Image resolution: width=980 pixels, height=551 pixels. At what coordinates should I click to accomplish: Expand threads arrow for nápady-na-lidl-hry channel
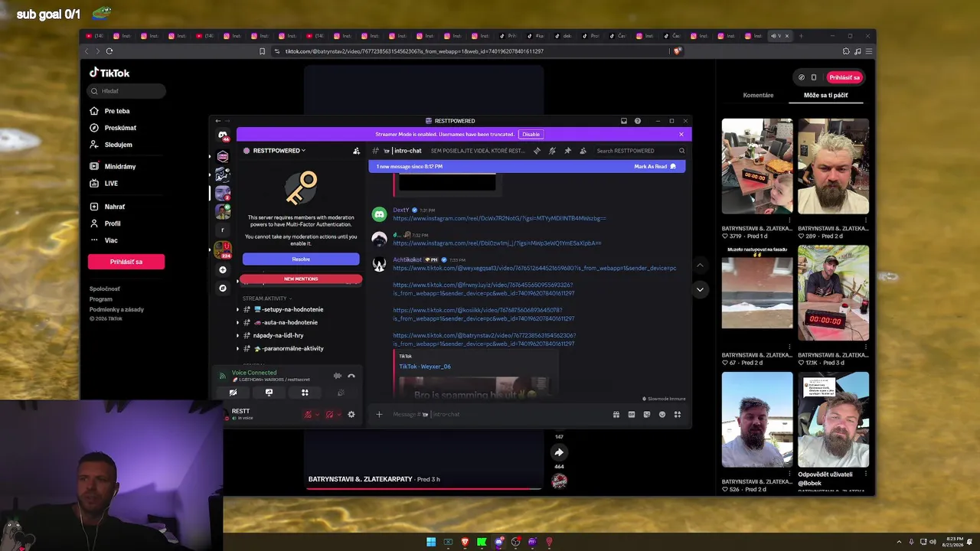coord(237,335)
